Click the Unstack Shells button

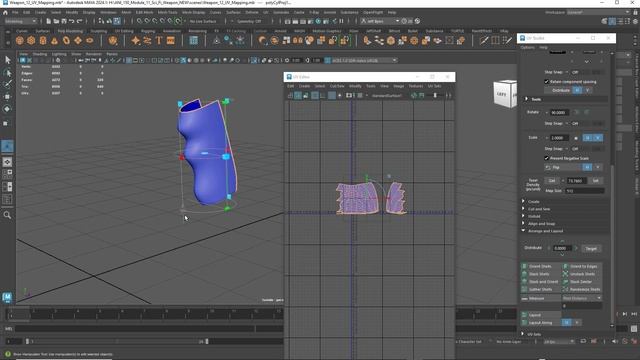(582, 274)
